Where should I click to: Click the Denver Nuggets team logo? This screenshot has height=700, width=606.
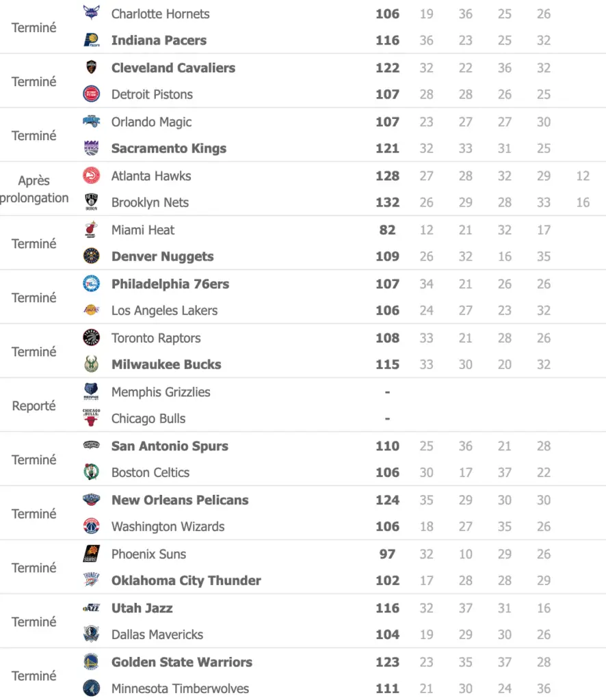click(91, 256)
